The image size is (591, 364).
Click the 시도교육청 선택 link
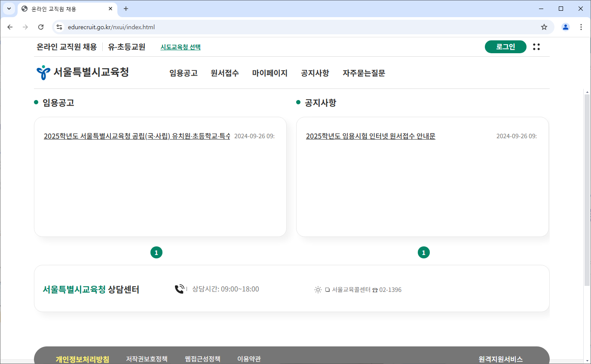[x=181, y=47]
